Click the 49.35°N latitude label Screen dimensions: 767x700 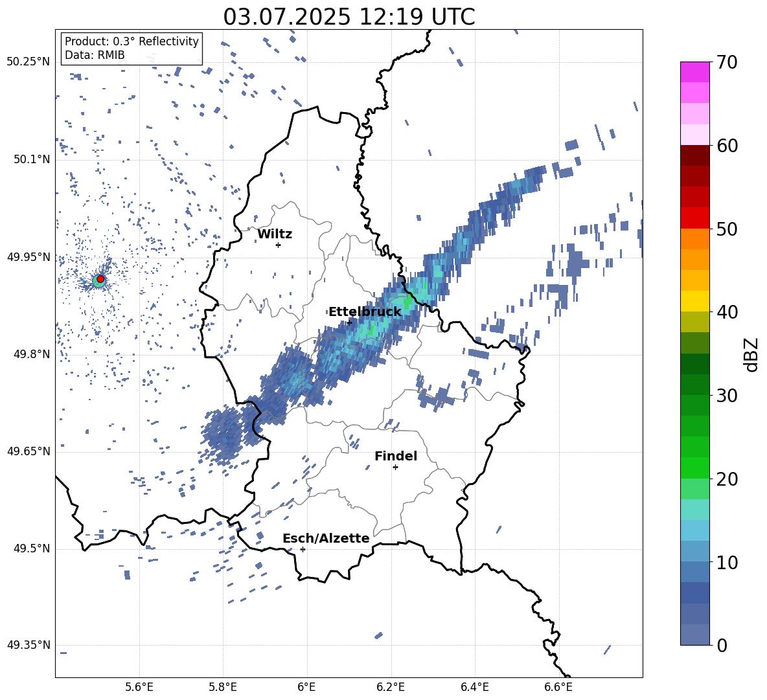coord(29,645)
